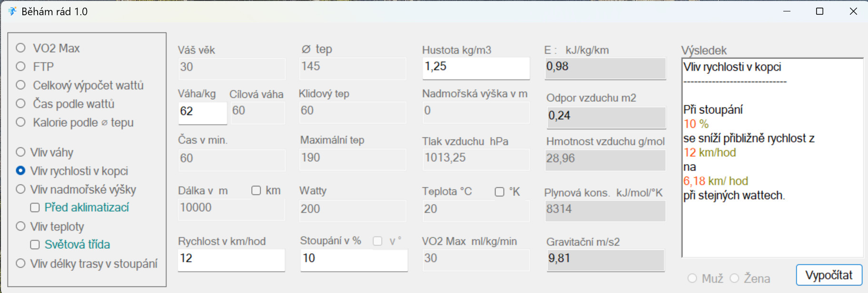Select Celkový výpočet wattů option

21,85
